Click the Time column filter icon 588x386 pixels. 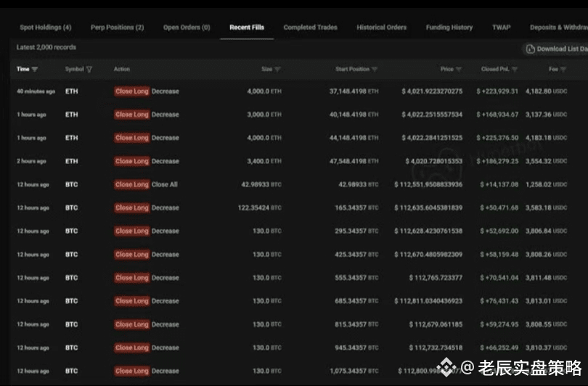coord(35,70)
